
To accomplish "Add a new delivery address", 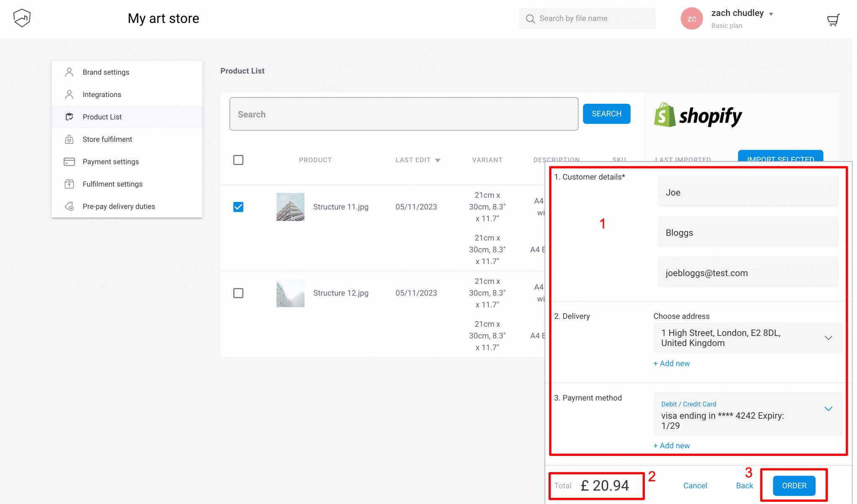I will pyautogui.click(x=671, y=363).
